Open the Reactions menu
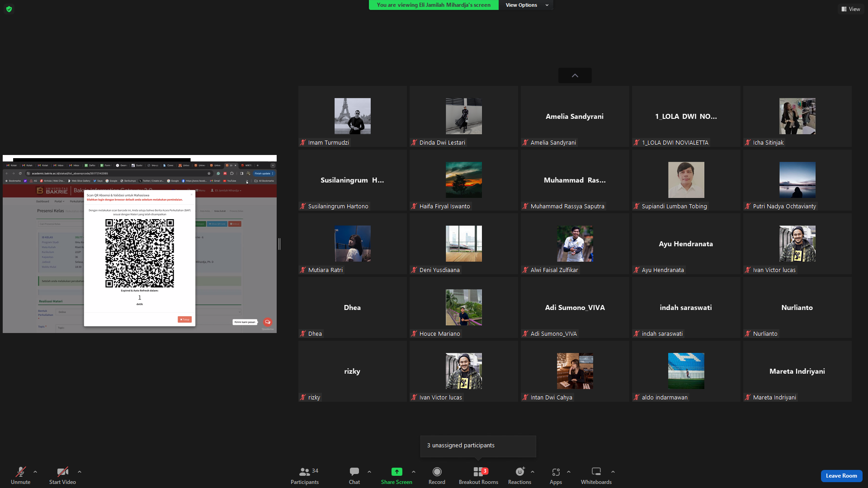 coord(519,475)
